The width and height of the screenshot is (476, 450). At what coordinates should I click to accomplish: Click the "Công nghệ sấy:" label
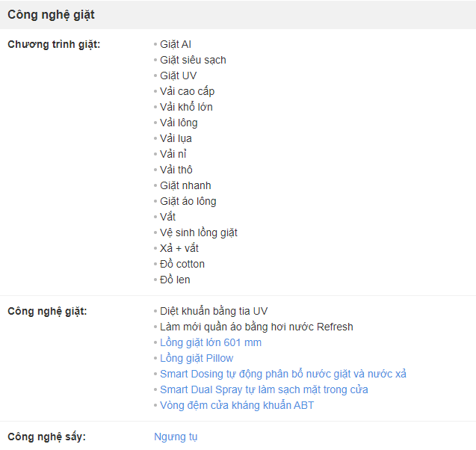tap(46, 437)
